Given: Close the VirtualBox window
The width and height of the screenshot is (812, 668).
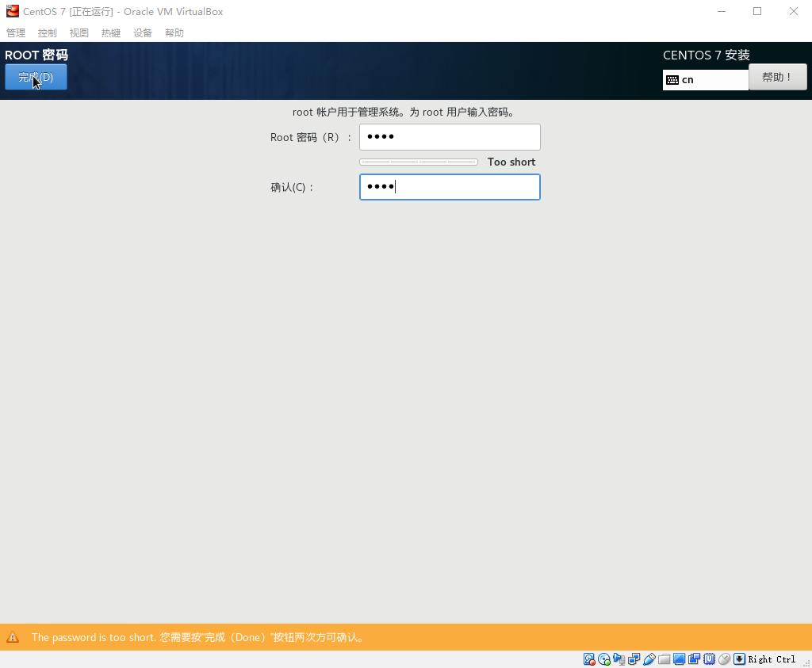Looking at the screenshot, I should coord(793,11).
